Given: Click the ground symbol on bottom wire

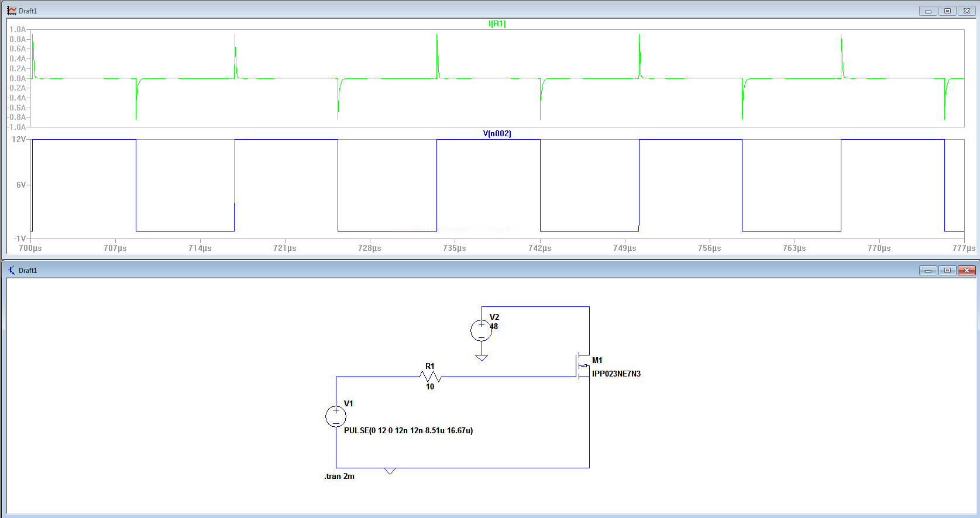Looking at the screenshot, I should tap(390, 471).
